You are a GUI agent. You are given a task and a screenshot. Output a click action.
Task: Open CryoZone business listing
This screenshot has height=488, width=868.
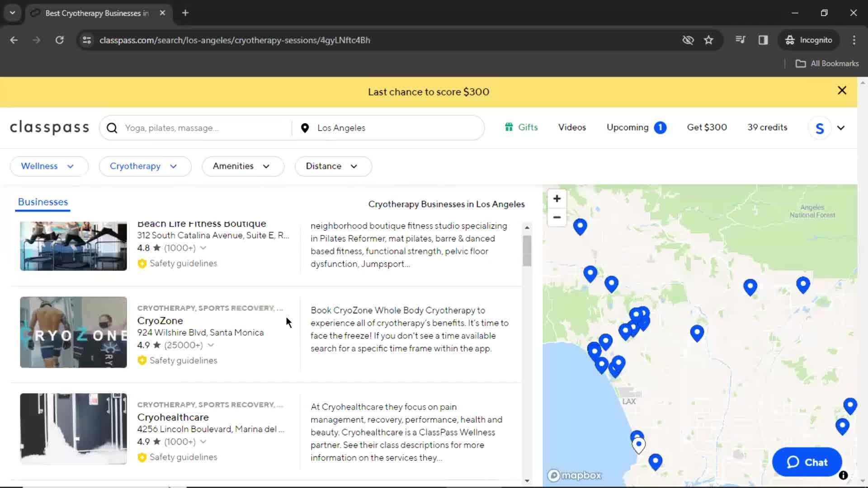click(160, 321)
